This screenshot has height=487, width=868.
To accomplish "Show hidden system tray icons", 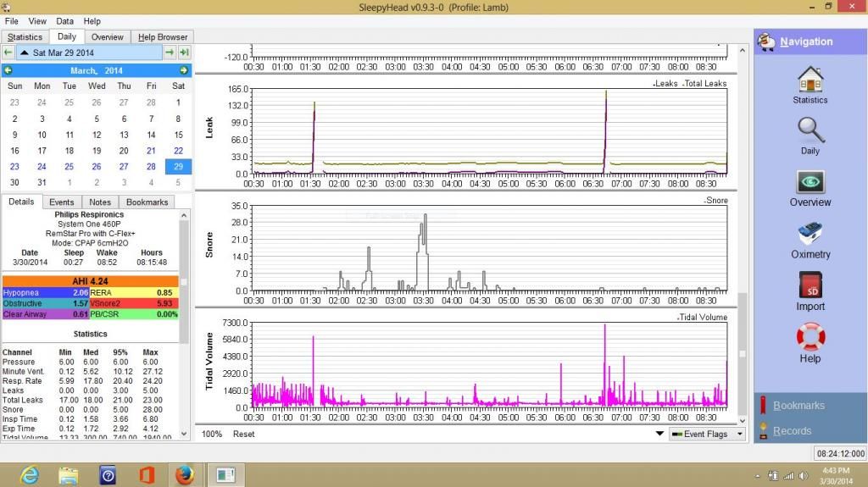I will click(x=757, y=476).
